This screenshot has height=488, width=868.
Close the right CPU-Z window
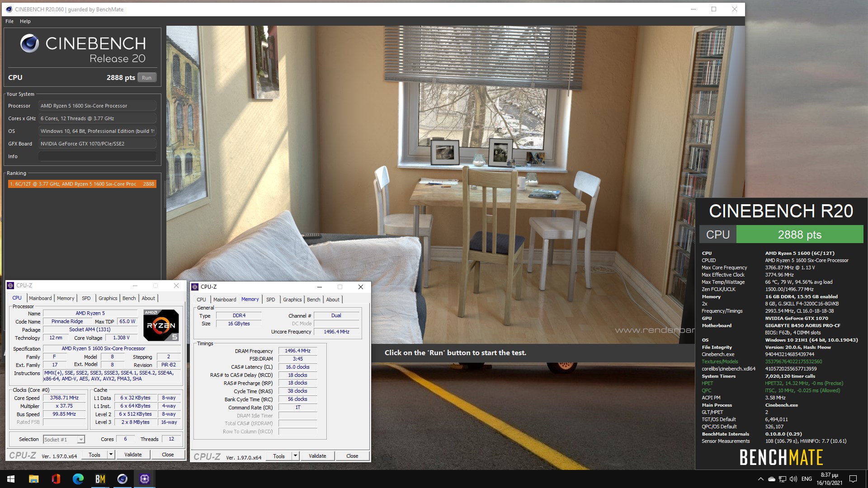click(x=361, y=287)
